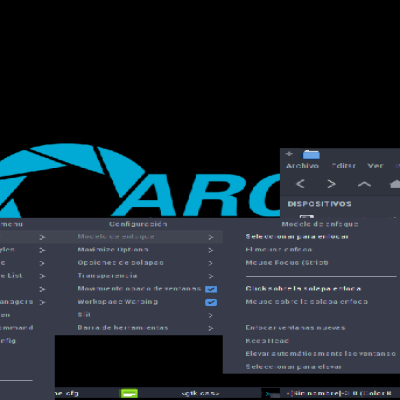
Task: Select Seleccionar para enfocar focus model
Action: pos(297,237)
